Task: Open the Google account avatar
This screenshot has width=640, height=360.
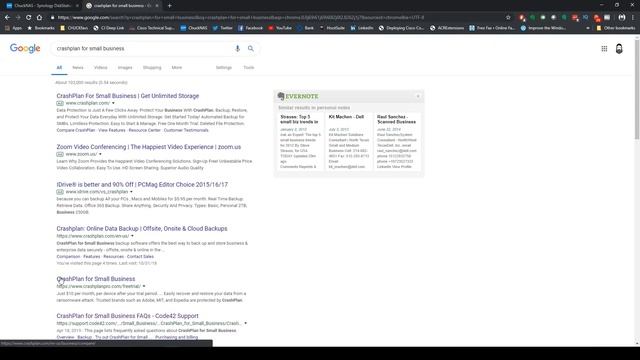Action: pyautogui.click(x=619, y=49)
